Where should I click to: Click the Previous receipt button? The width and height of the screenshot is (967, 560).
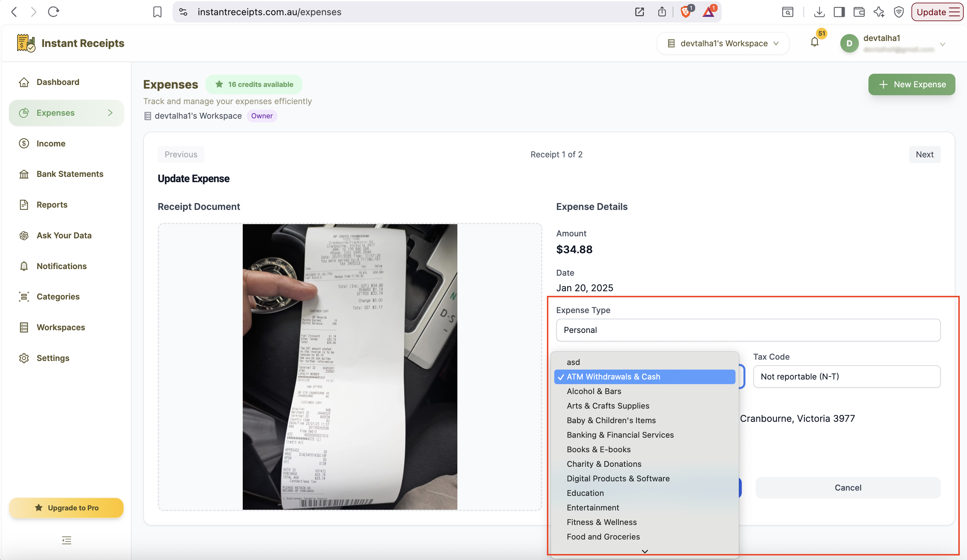click(181, 154)
